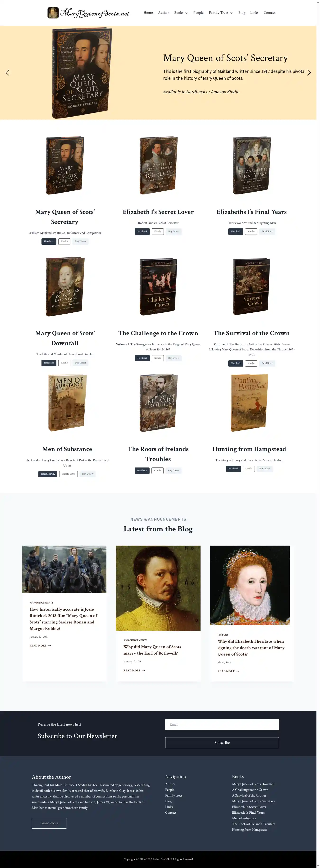The image size is (320, 868).
Task: Click the next slide arrow in hero slider
Action: 309,73
